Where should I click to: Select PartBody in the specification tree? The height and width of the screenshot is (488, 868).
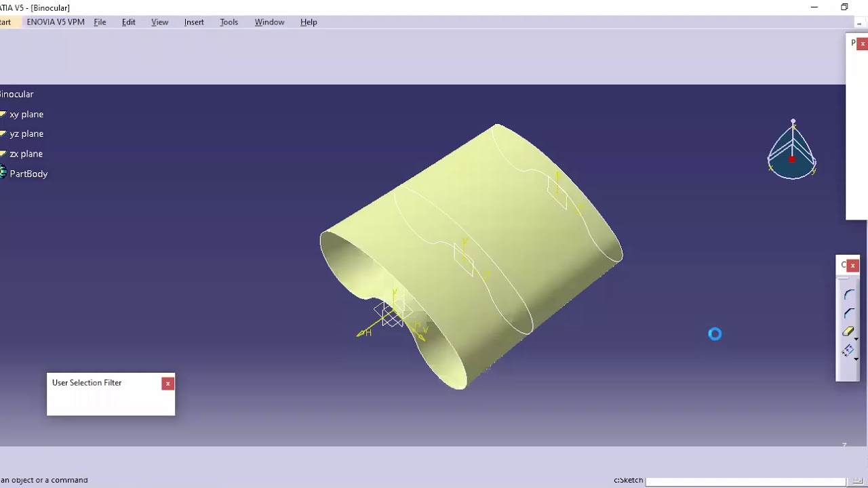28,174
